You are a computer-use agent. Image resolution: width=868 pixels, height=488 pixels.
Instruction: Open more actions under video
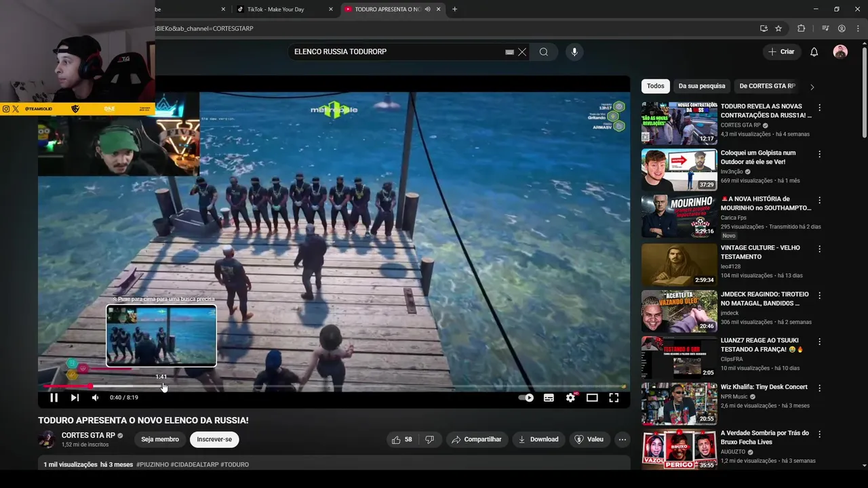point(622,439)
